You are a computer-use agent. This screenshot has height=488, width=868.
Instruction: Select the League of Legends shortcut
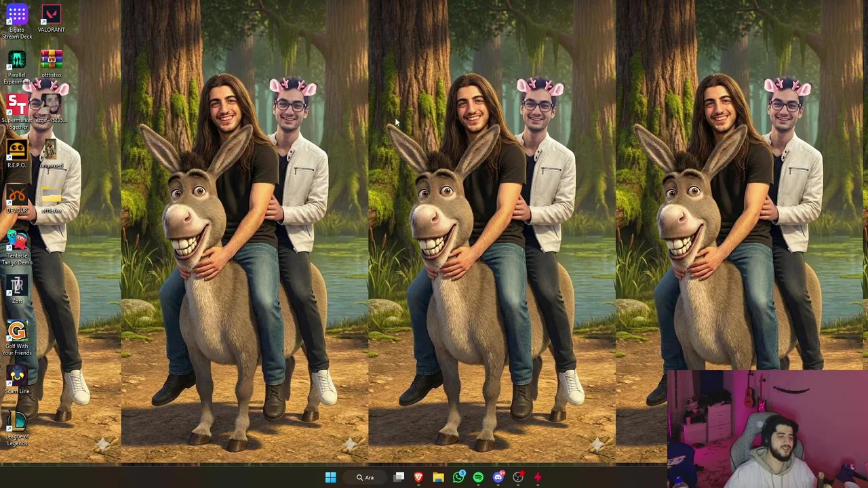click(x=17, y=429)
